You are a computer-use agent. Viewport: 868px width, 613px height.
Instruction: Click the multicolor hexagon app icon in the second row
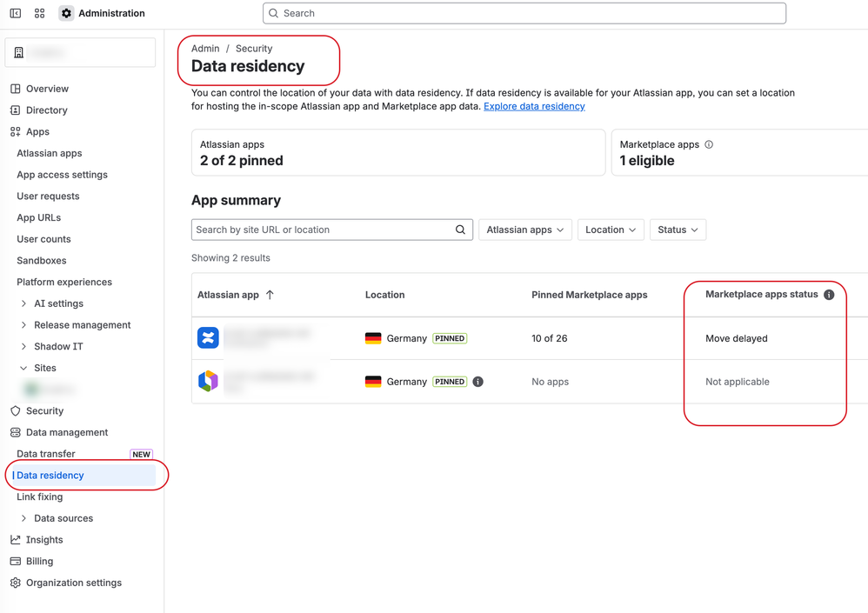click(208, 381)
